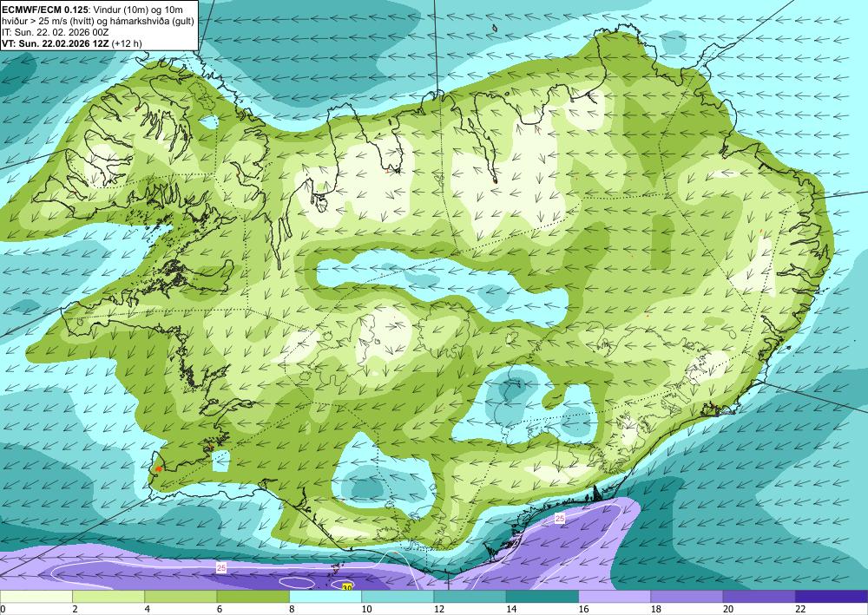Click the darkest purple legend swatch above 22

coord(832,596)
